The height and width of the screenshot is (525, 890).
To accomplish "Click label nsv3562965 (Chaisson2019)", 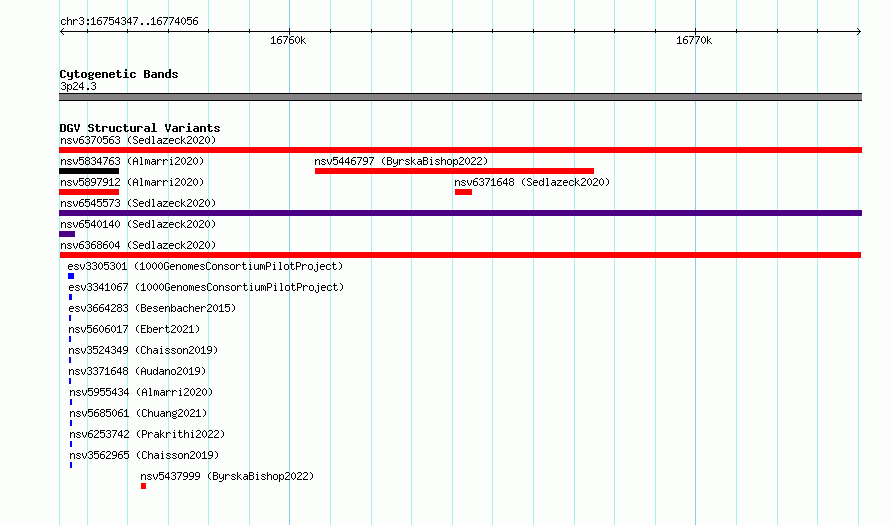I will click(x=144, y=455).
